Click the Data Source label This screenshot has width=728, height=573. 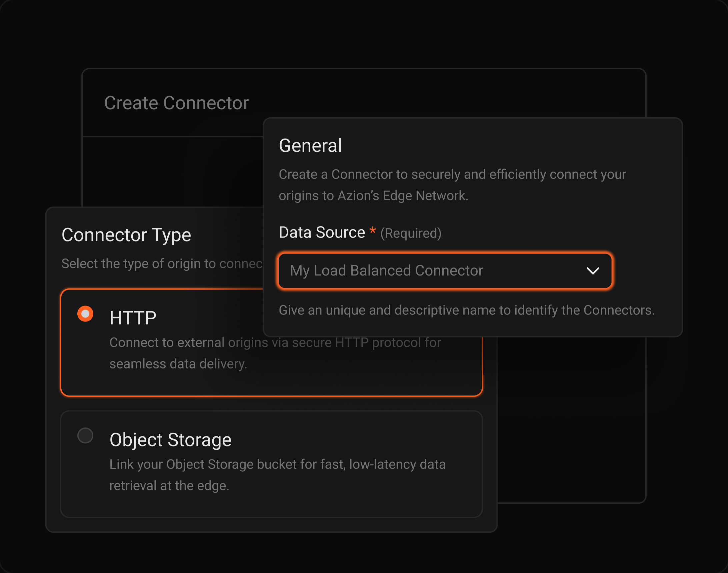pos(322,233)
